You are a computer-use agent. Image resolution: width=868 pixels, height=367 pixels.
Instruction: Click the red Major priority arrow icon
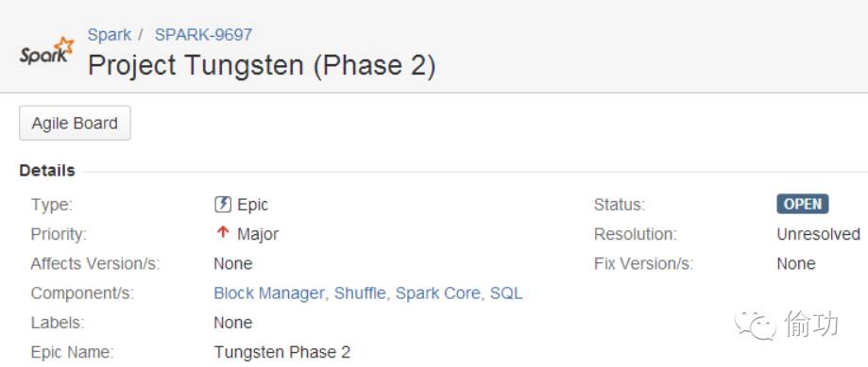[223, 233]
